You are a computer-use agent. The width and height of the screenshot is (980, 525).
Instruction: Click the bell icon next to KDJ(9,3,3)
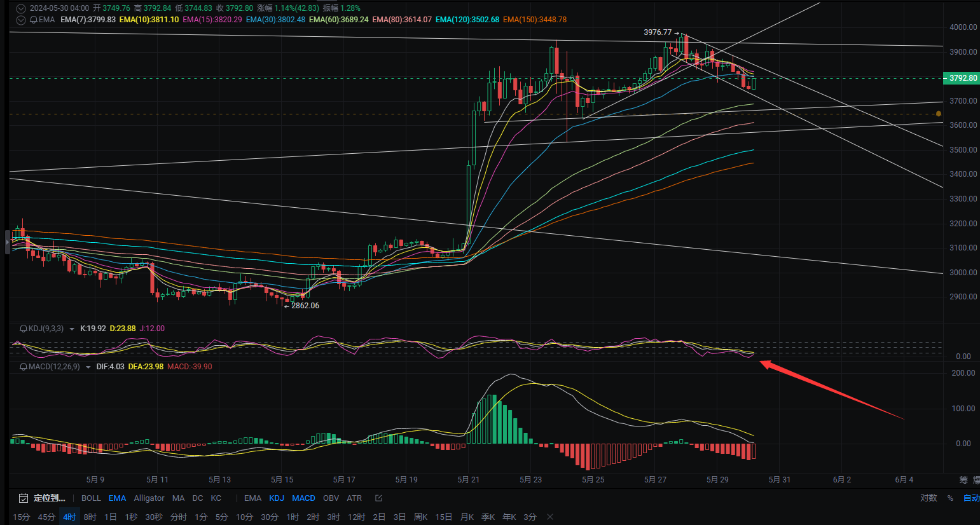24,329
